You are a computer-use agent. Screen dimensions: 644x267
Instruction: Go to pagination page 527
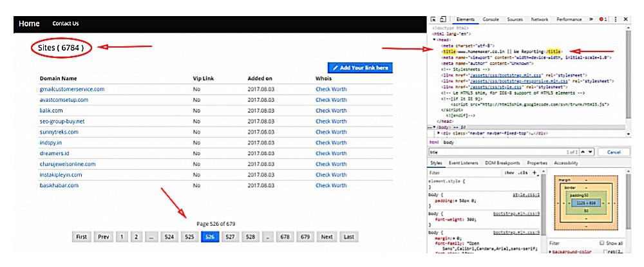[x=230, y=237]
